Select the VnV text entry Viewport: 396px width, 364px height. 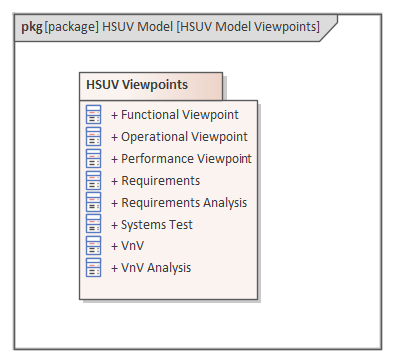(128, 246)
